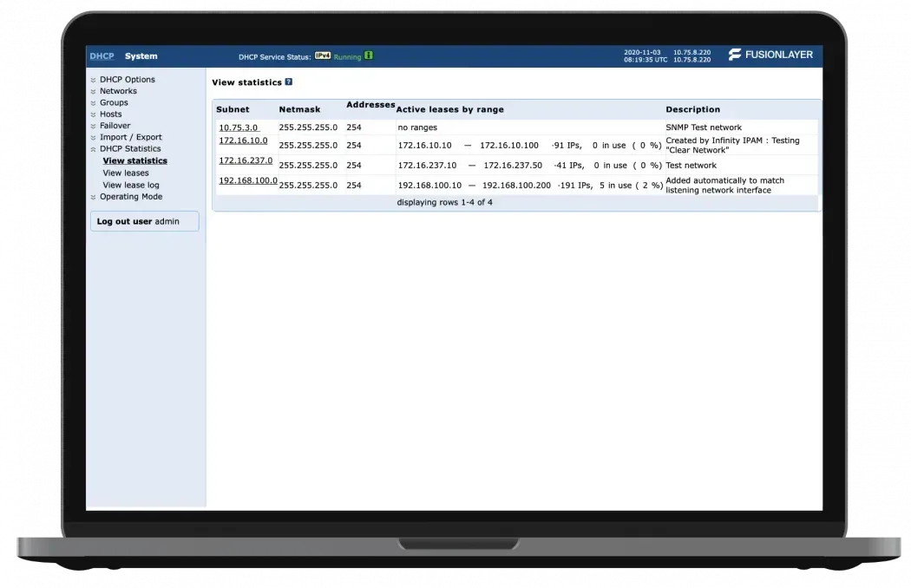Click subnet 172.16.237.0 link
The image size is (911, 588).
(246, 160)
